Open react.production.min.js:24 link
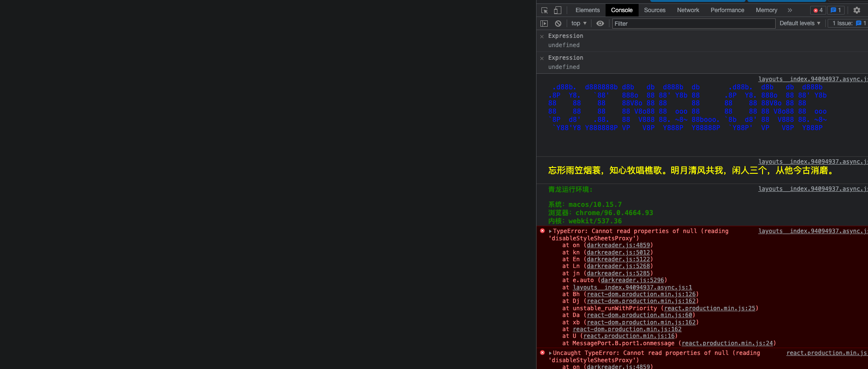868x369 pixels. [x=727, y=343]
